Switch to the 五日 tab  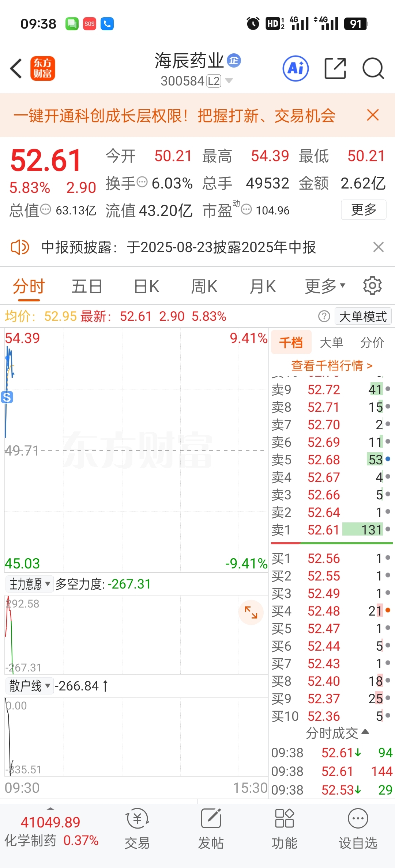point(87,286)
